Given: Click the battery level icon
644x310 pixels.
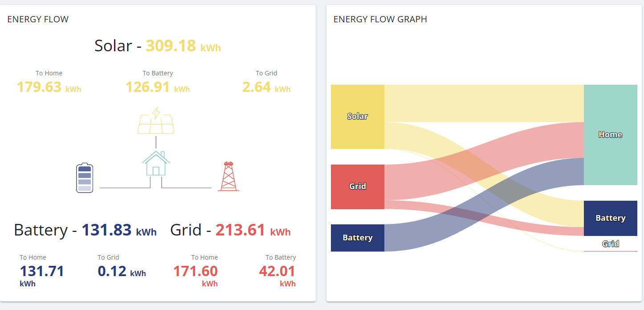Looking at the screenshot, I should click(x=85, y=178).
